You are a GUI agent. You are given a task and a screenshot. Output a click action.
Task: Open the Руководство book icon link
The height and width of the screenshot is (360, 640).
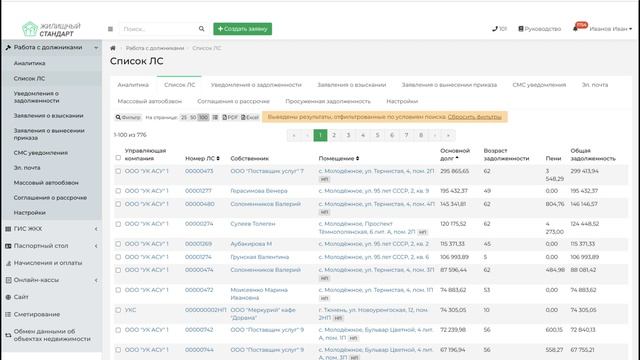coord(540,29)
